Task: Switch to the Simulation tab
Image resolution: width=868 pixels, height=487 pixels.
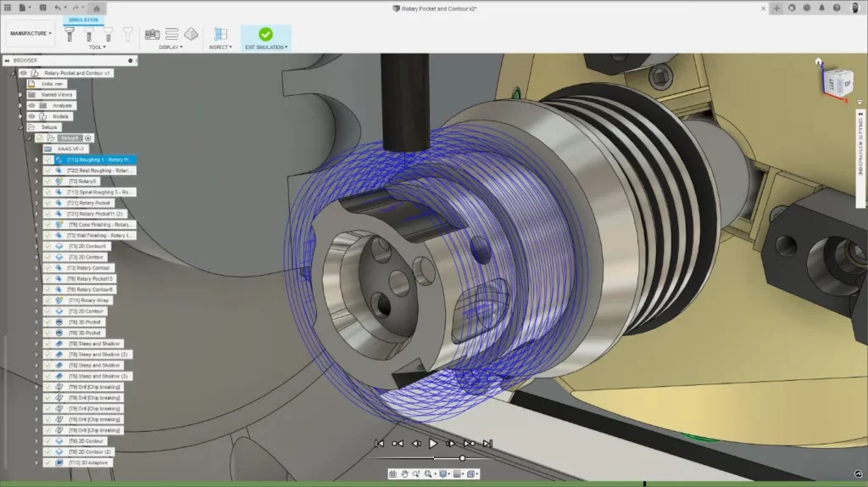Action: click(83, 19)
